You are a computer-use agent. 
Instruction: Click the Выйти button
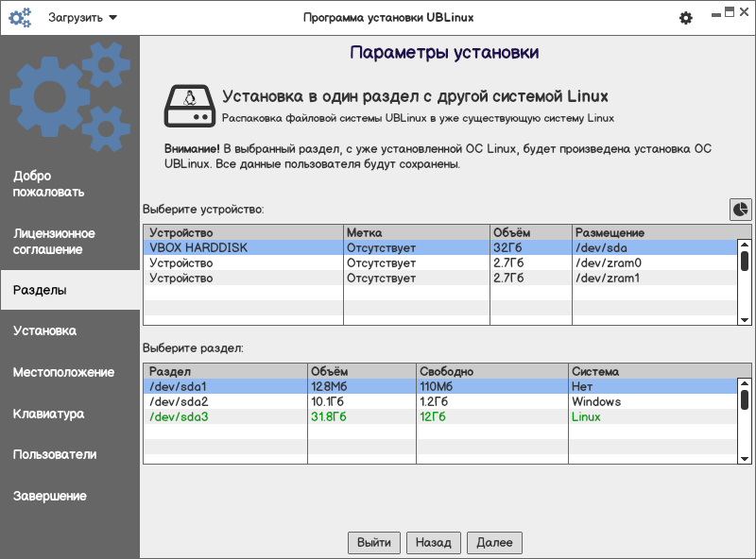374,543
